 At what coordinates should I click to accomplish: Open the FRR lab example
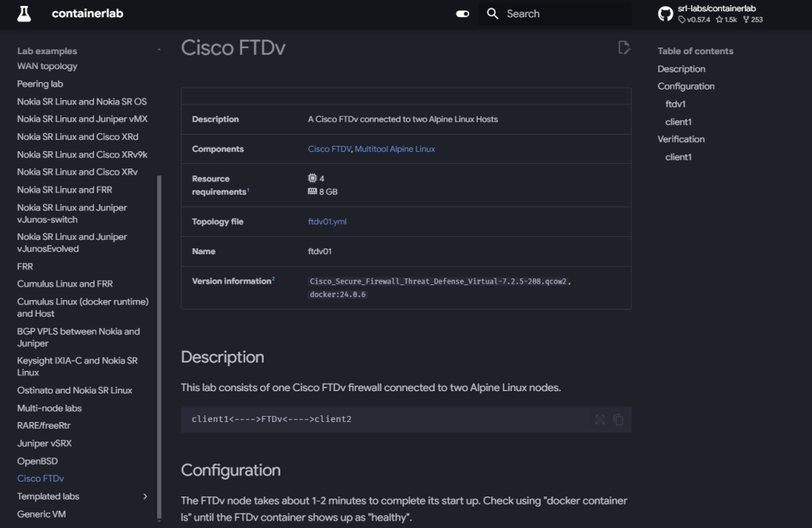tap(25, 266)
